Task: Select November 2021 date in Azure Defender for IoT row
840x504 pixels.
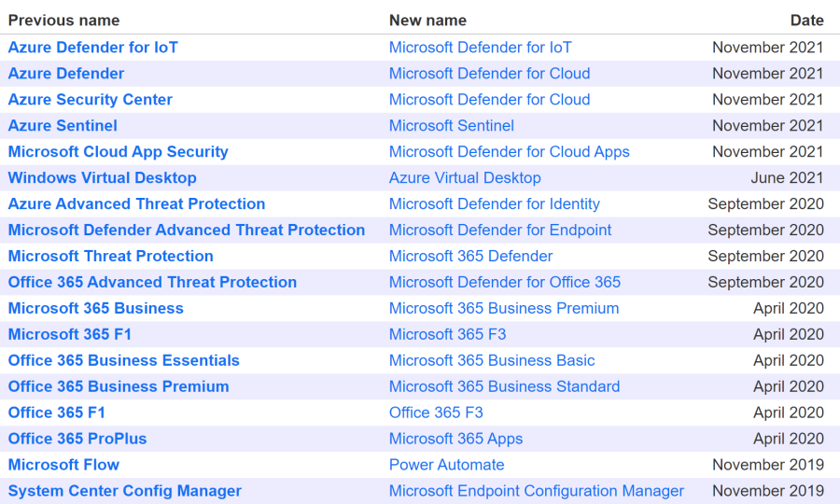Action: click(768, 48)
